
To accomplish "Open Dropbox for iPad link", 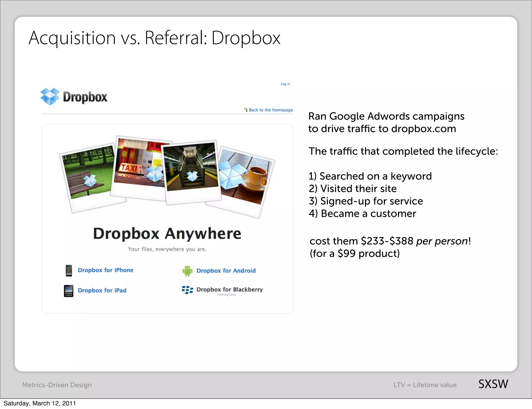I will coord(102,290).
